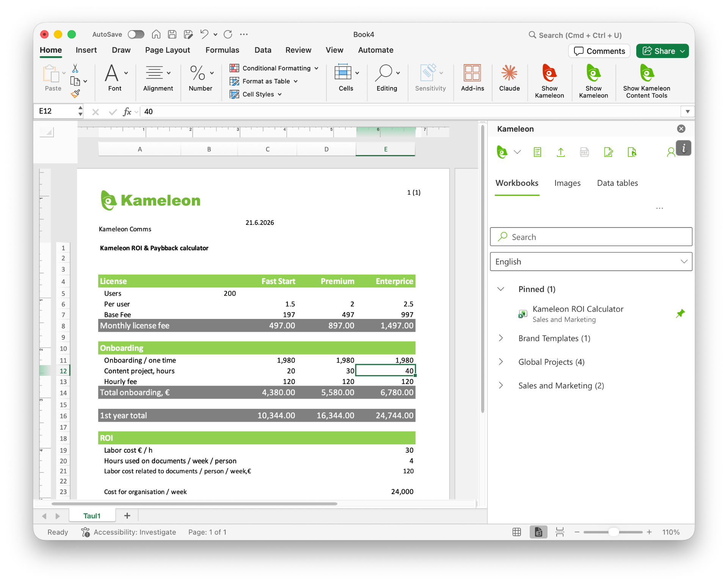This screenshot has width=728, height=584.
Task: Click the zoom in plus button
Action: click(649, 532)
